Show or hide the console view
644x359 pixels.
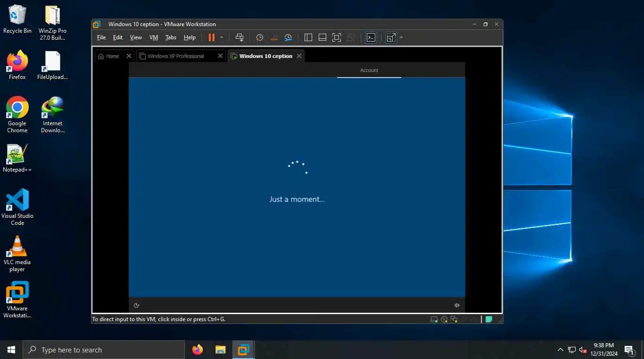[x=371, y=37]
